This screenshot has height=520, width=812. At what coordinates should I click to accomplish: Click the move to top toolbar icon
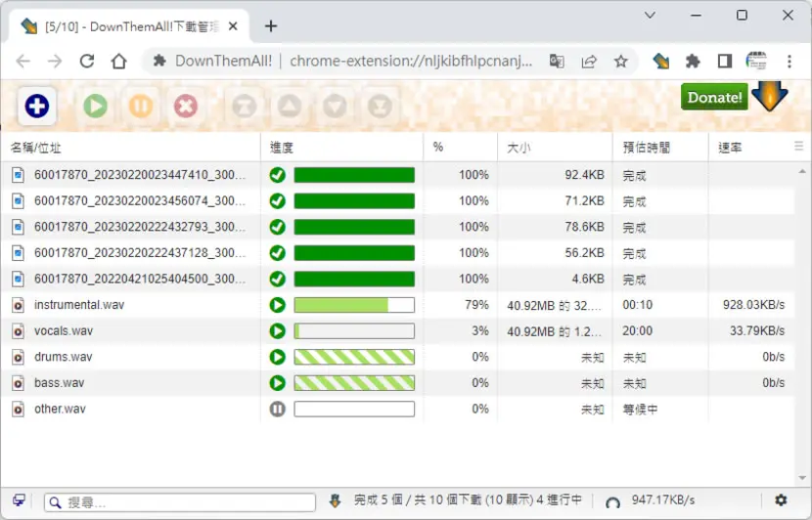click(245, 107)
